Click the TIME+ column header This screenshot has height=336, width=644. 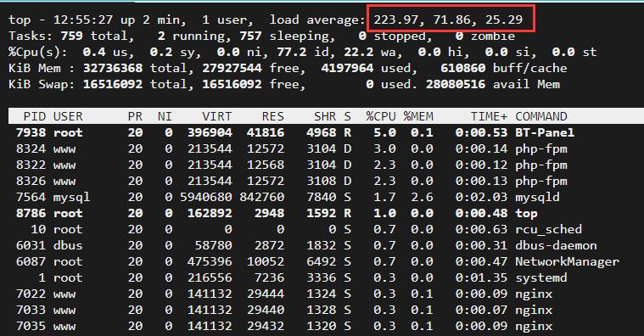point(489,116)
